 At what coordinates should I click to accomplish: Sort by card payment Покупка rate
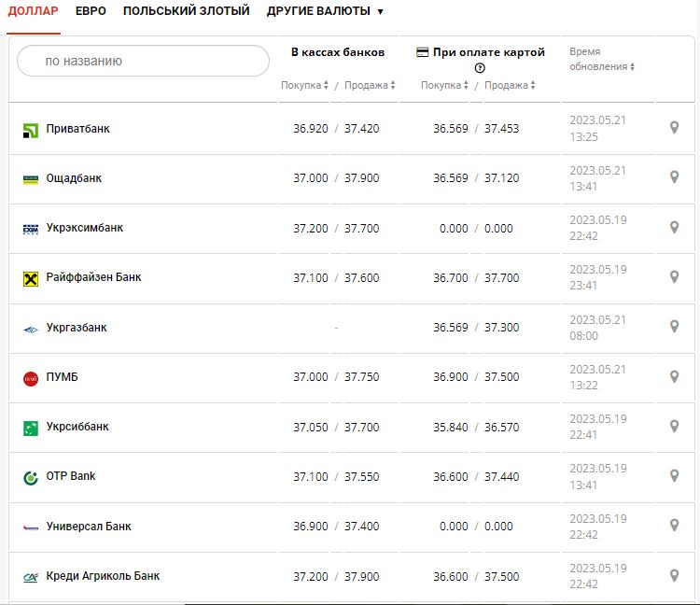click(x=444, y=86)
